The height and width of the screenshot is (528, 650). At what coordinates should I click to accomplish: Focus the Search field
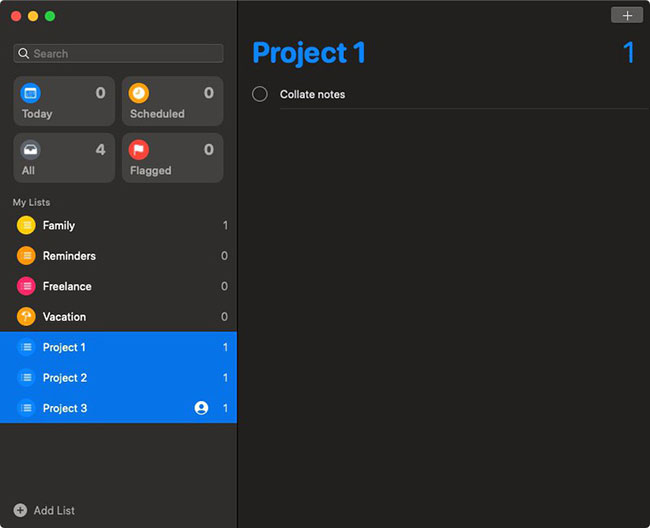tap(119, 53)
